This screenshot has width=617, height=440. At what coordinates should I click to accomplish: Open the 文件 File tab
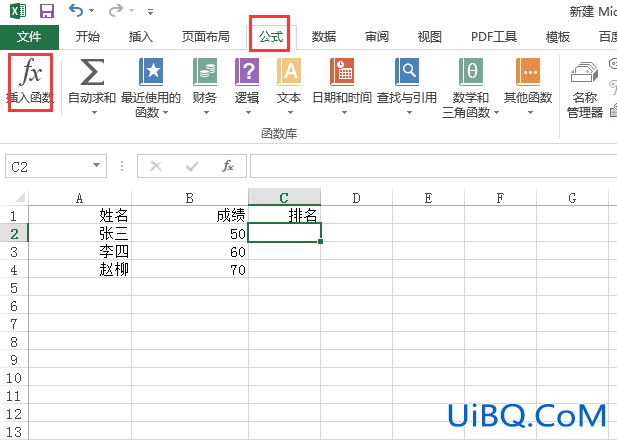click(x=29, y=37)
